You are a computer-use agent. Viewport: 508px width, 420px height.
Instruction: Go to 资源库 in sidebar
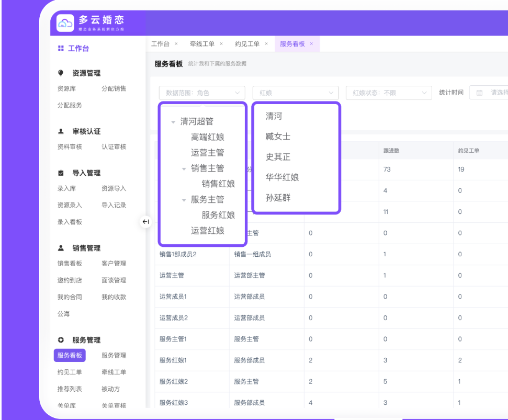click(66, 88)
